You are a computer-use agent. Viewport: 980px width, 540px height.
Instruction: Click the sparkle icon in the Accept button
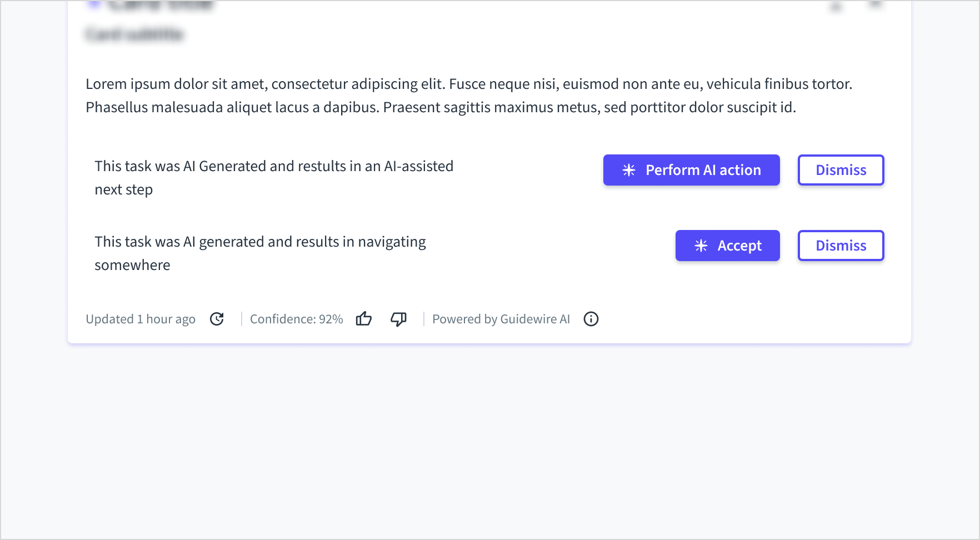[x=701, y=246]
